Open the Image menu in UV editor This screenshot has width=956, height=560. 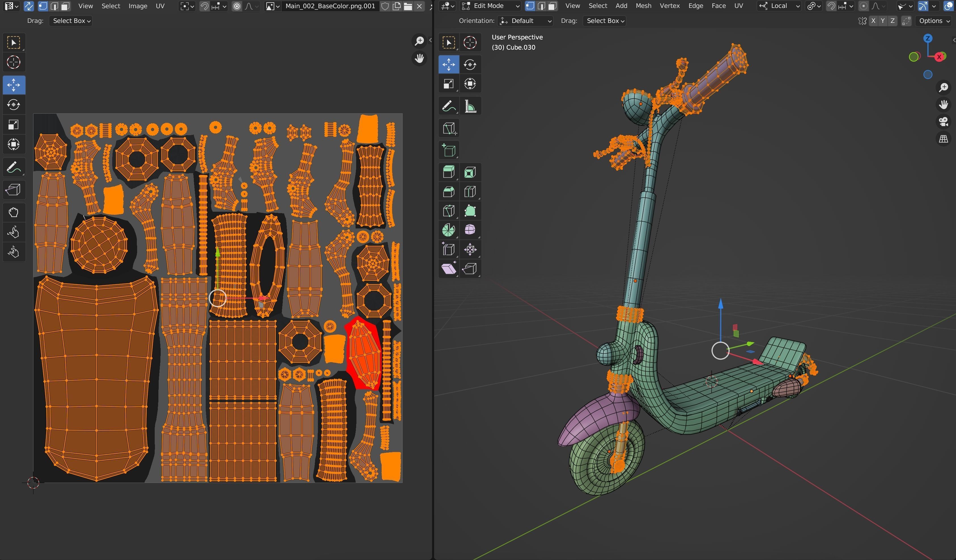[138, 6]
